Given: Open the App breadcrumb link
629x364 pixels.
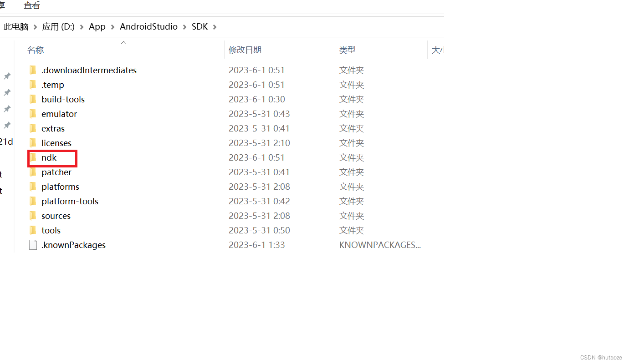Looking at the screenshot, I should pos(97,26).
